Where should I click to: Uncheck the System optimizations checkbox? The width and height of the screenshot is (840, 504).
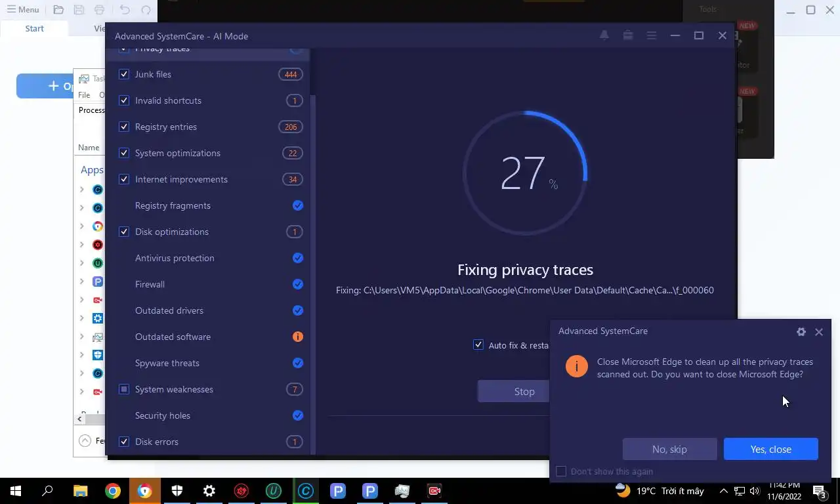[x=124, y=153]
